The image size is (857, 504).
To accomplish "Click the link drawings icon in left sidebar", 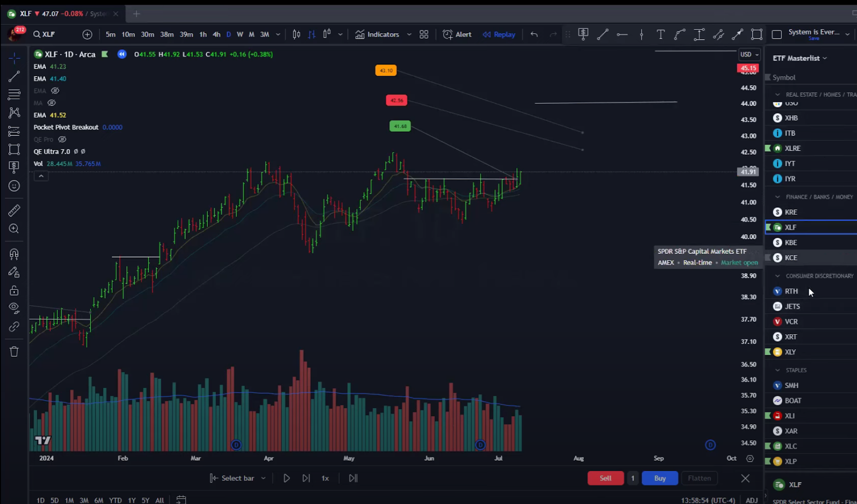I will [14, 327].
